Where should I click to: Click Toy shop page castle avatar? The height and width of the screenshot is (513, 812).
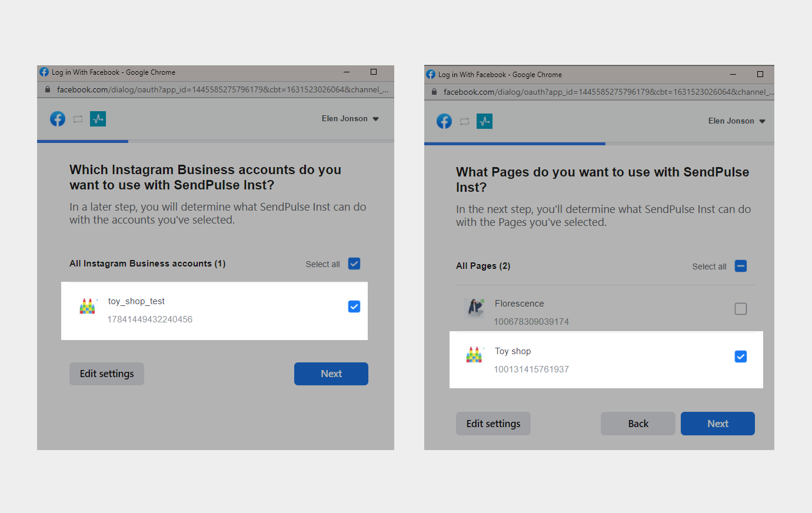[474, 355]
